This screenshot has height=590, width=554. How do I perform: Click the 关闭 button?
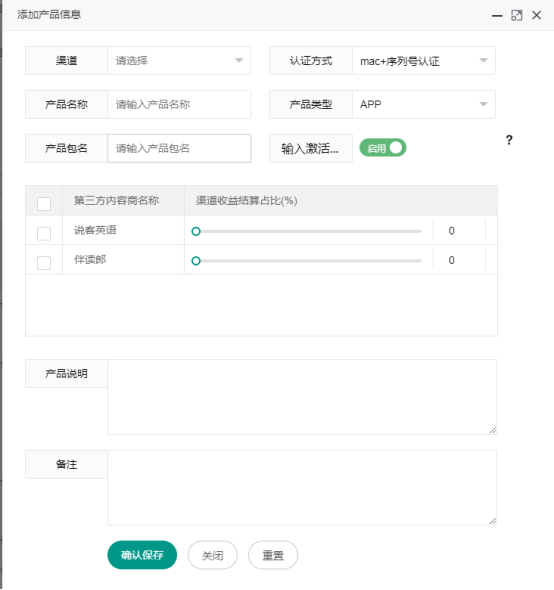click(x=212, y=555)
